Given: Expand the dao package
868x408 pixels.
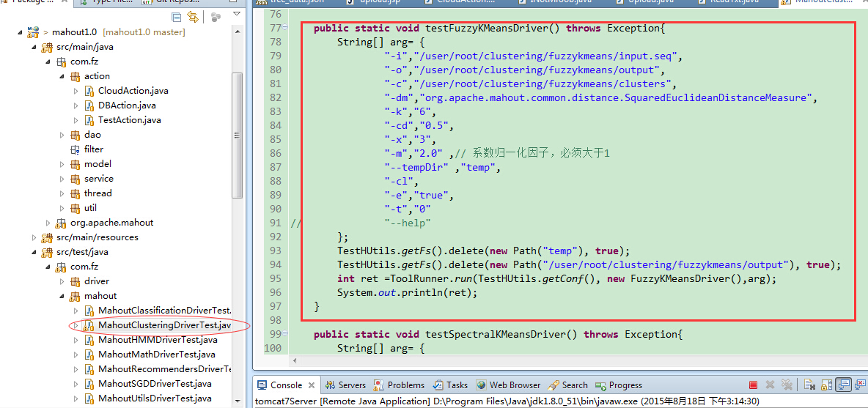Looking at the screenshot, I should point(62,135).
